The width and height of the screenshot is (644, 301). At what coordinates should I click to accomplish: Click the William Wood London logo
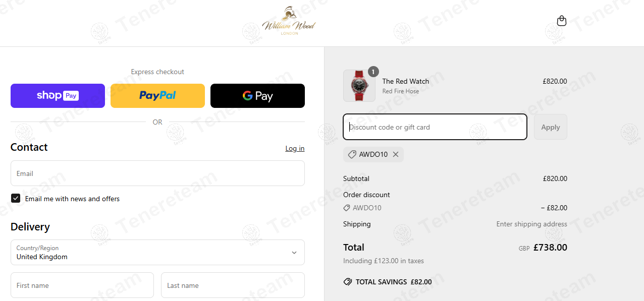point(289,21)
